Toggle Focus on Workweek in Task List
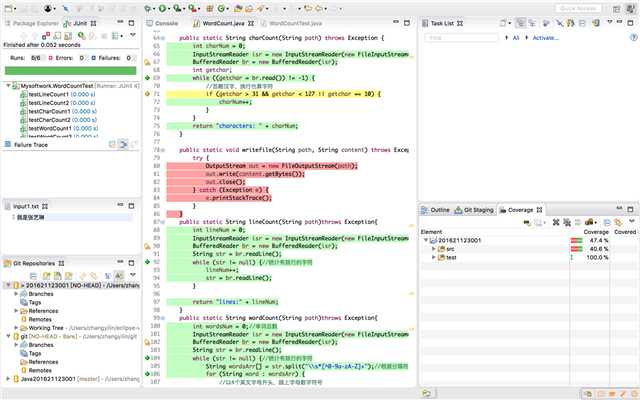 click(x=547, y=23)
